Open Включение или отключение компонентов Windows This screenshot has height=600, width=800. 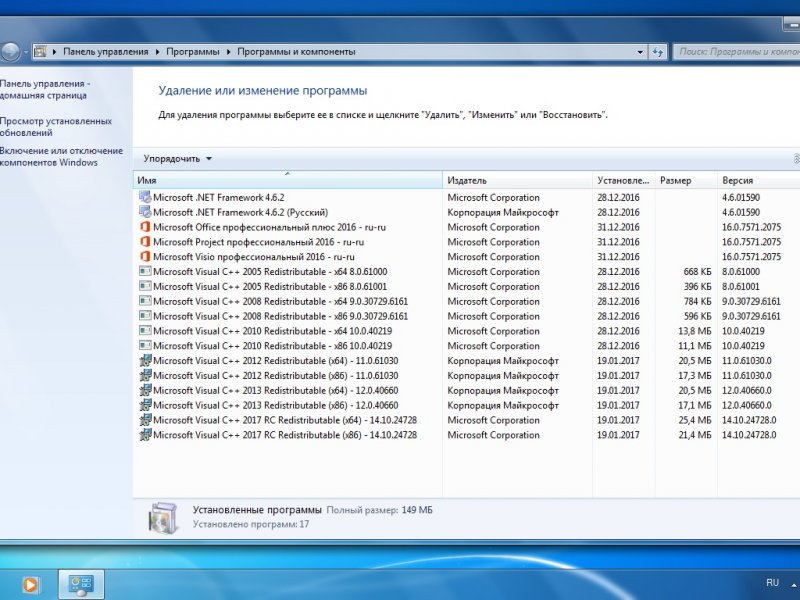(61, 156)
